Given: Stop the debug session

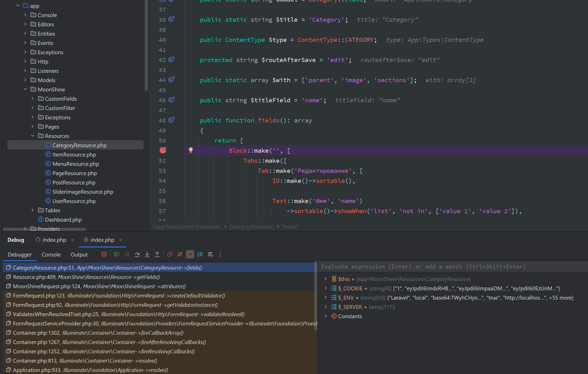Looking at the screenshot, I should click(x=104, y=254).
